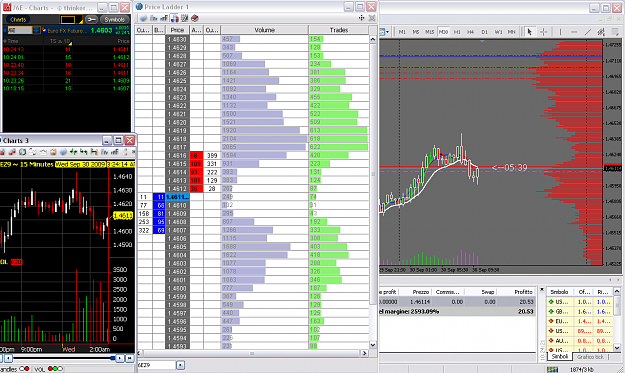The height and width of the screenshot is (373, 625).
Task: Select the horizontal line drawing tool
Action: tap(574, 32)
